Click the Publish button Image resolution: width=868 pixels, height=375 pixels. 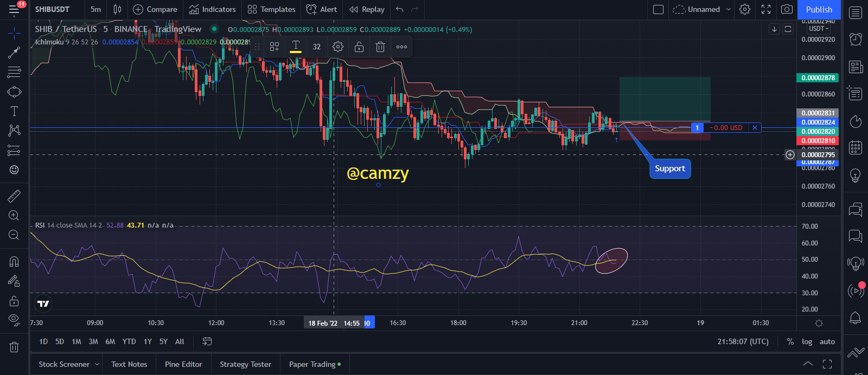point(819,9)
